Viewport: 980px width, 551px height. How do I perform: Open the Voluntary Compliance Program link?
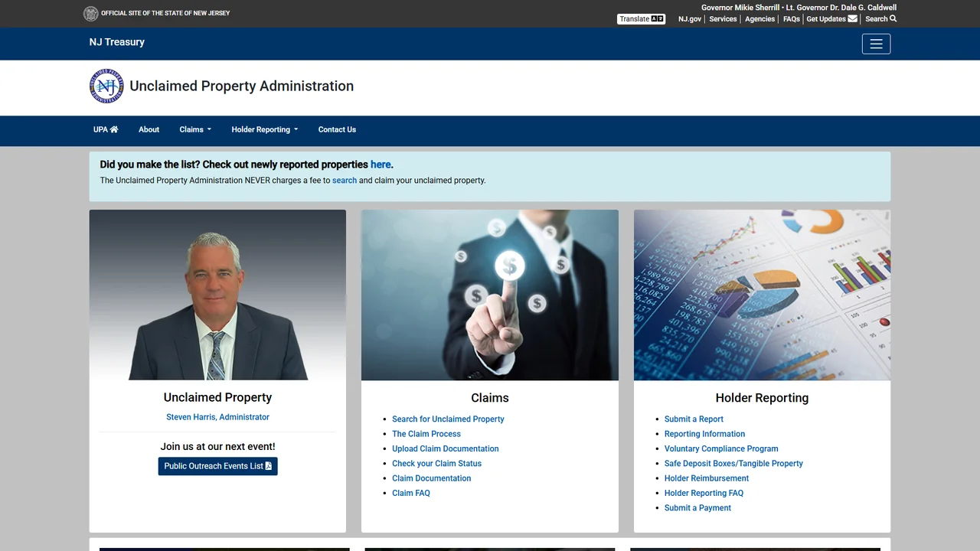pyautogui.click(x=721, y=448)
